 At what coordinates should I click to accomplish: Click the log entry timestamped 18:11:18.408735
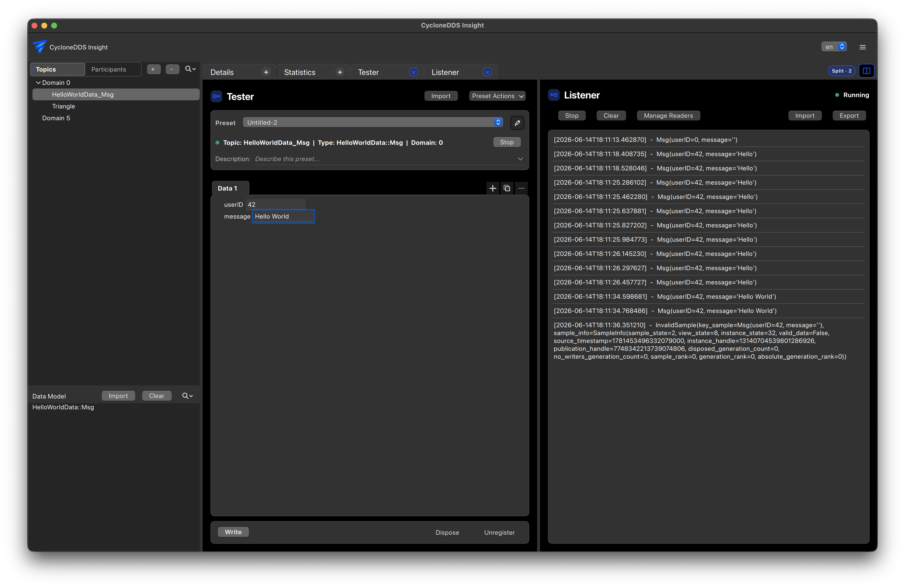click(709, 154)
